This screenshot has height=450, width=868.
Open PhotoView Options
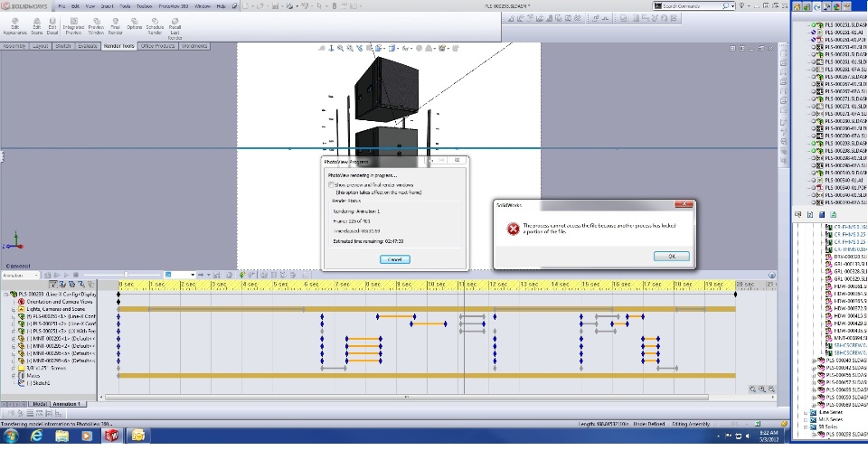[135, 23]
